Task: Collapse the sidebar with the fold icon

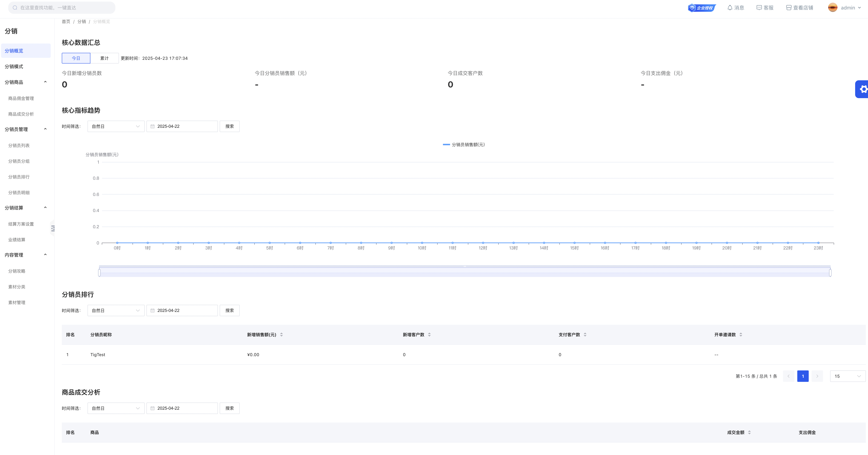Action: click(x=53, y=229)
